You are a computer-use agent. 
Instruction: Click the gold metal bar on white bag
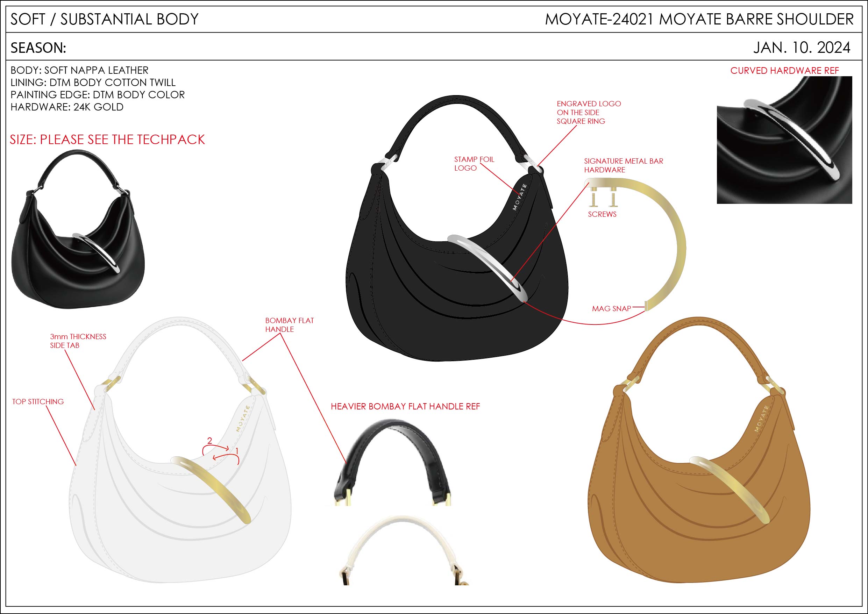[211, 490]
